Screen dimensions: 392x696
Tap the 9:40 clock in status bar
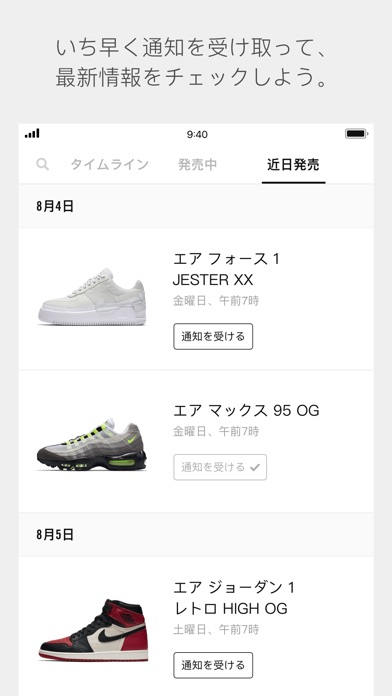(x=197, y=134)
